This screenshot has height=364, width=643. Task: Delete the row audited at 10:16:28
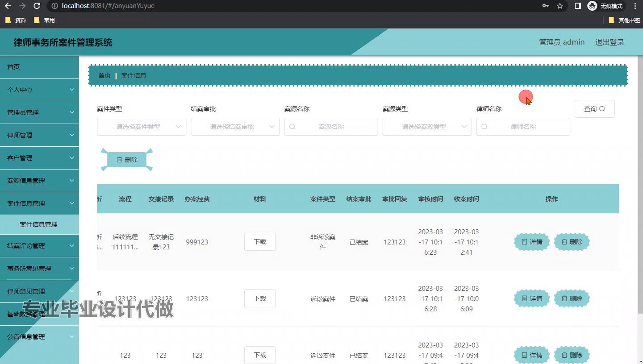[572, 298]
